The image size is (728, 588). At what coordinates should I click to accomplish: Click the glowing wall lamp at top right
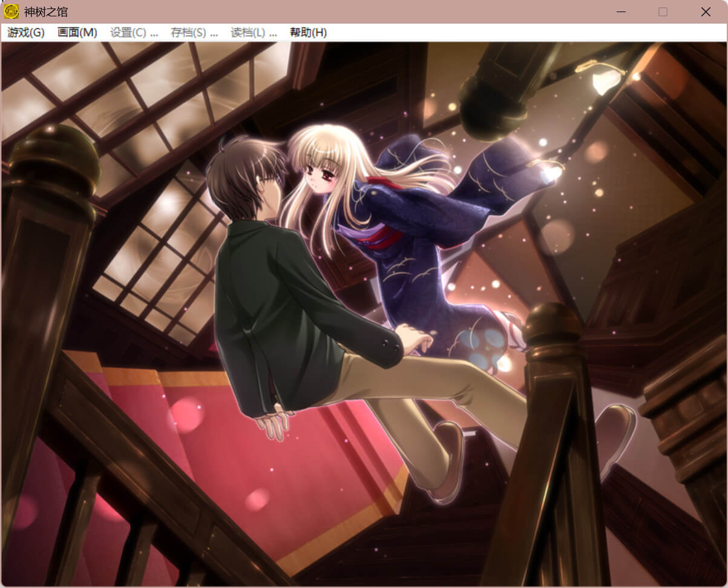click(607, 80)
